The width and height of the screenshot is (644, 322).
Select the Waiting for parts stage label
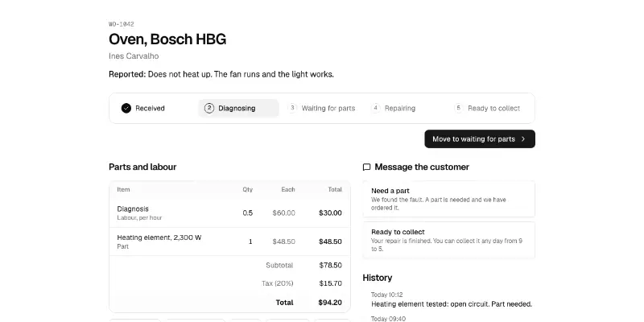(x=328, y=109)
